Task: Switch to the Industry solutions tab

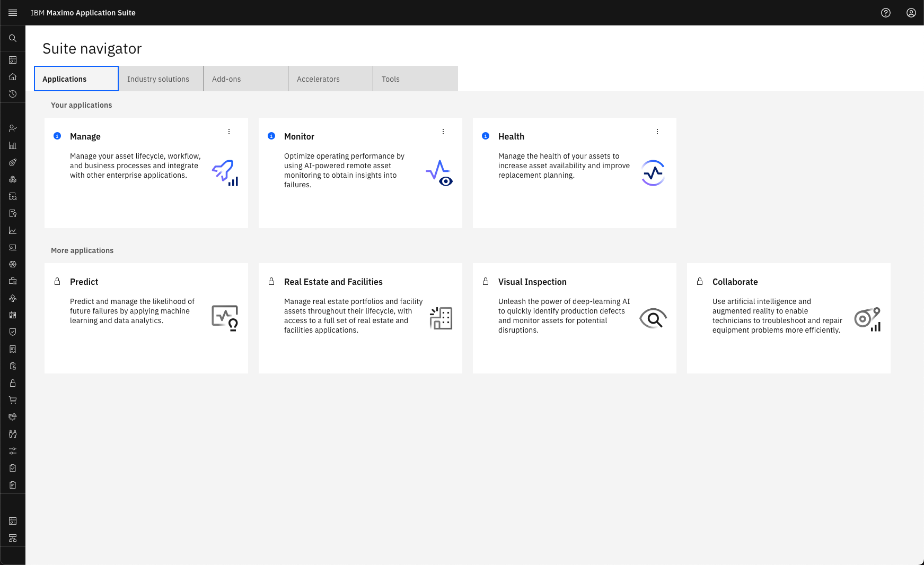Action: [x=161, y=79]
